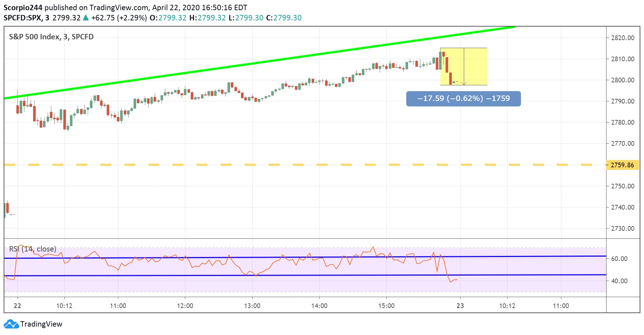Click the 2770.00 price axis label
The image size is (644, 335).
click(x=623, y=144)
